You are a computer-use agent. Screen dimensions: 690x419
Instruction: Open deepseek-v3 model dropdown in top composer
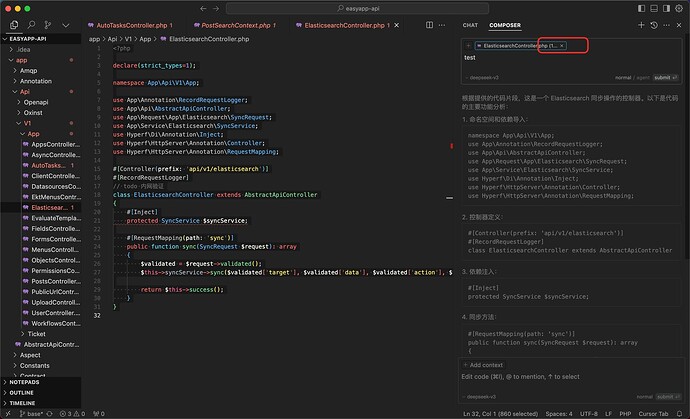click(482, 77)
